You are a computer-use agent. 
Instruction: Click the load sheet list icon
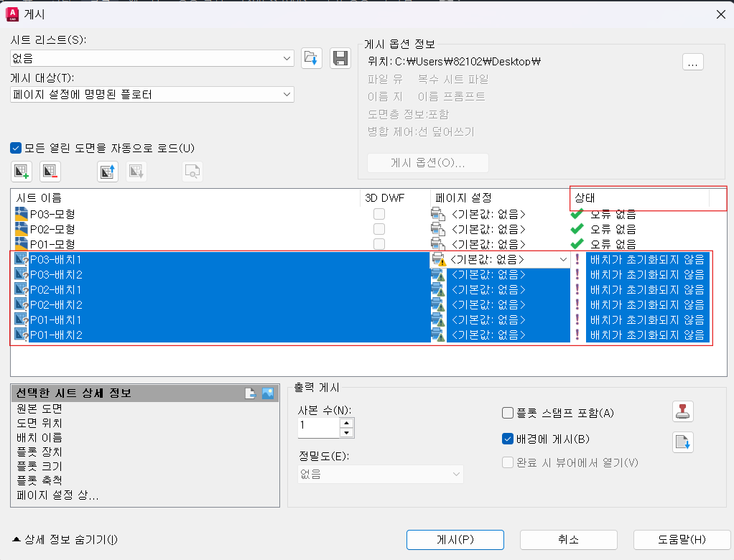[311, 58]
